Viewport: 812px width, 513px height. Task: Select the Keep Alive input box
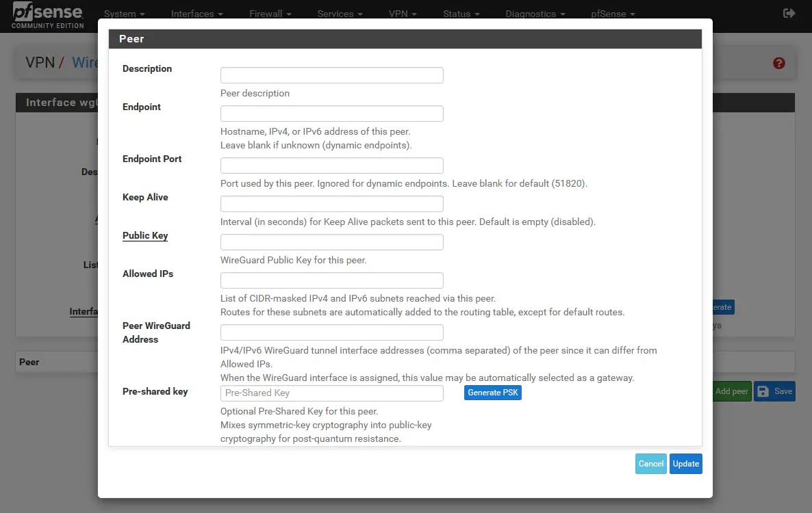(331, 204)
